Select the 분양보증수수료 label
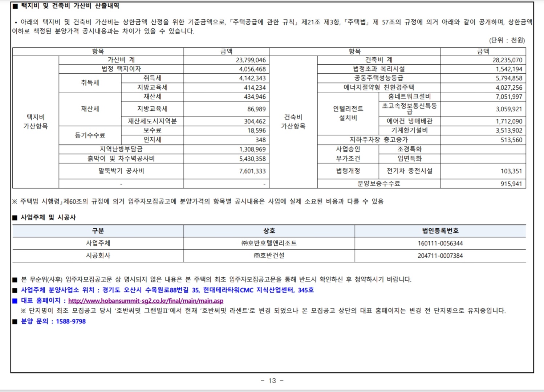Screen dimensions: 544x392 379,184
